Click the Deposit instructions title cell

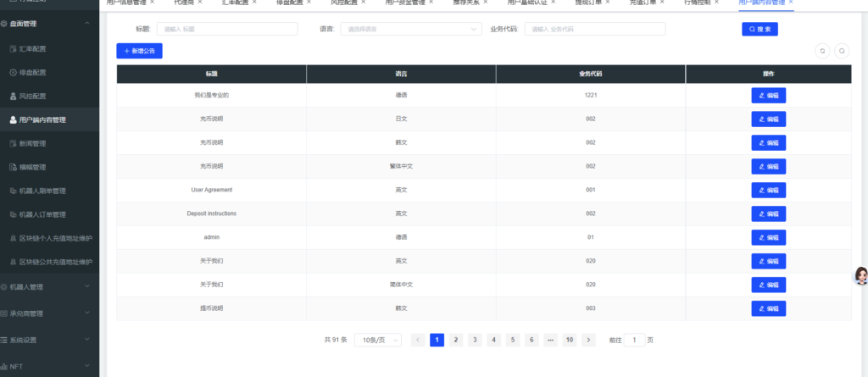click(x=211, y=213)
